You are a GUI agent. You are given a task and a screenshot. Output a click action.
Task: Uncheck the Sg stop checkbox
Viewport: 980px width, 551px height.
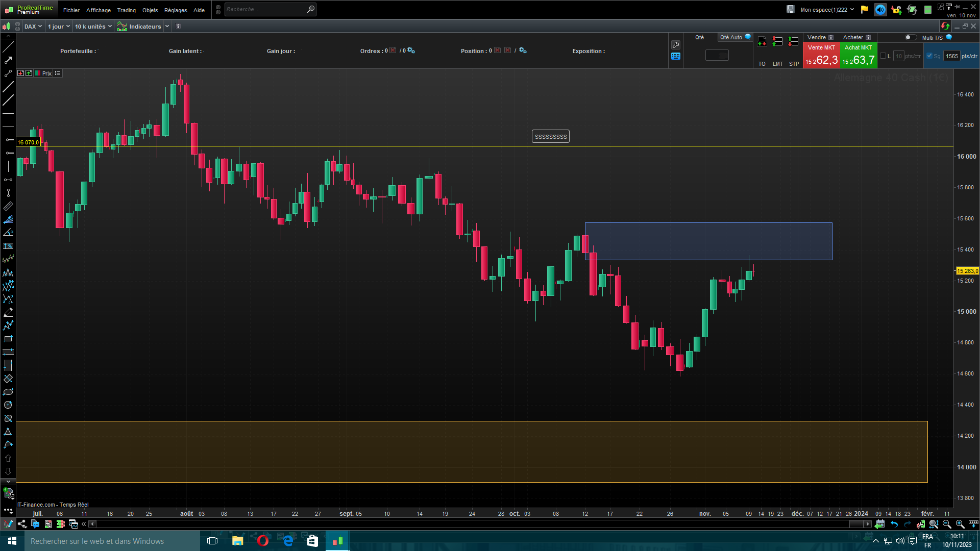(929, 56)
